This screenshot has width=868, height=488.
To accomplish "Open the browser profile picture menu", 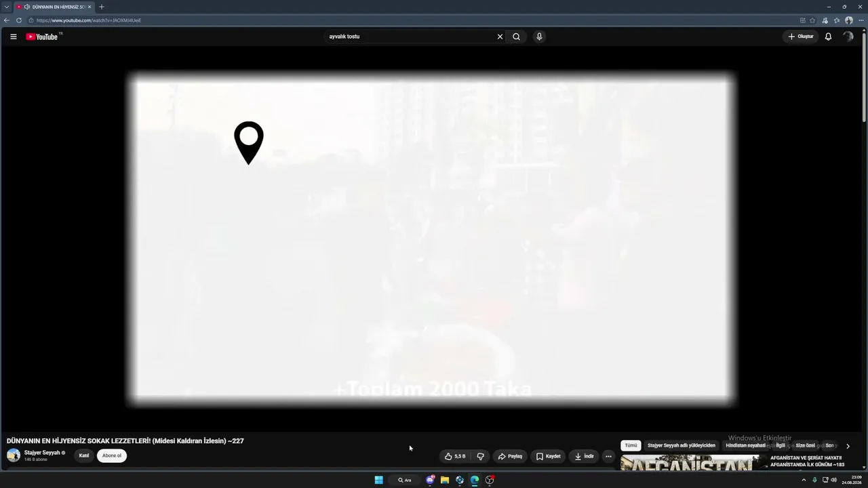I will 849,20.
